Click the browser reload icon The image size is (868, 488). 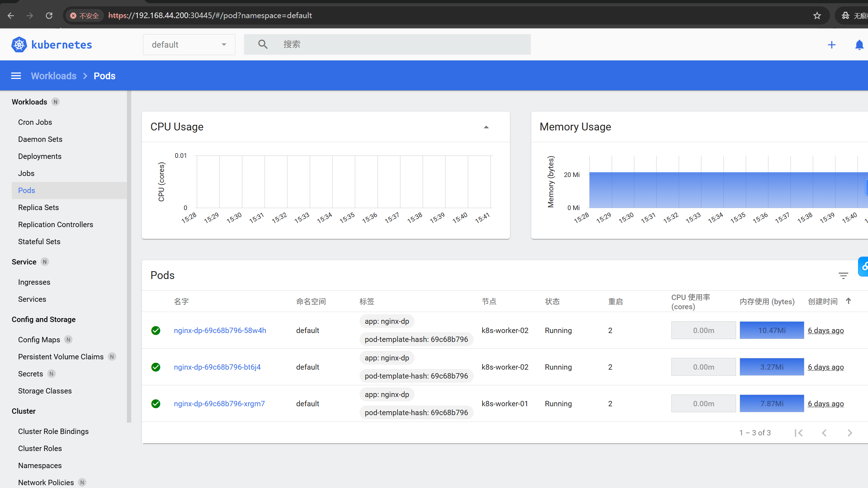(x=49, y=16)
